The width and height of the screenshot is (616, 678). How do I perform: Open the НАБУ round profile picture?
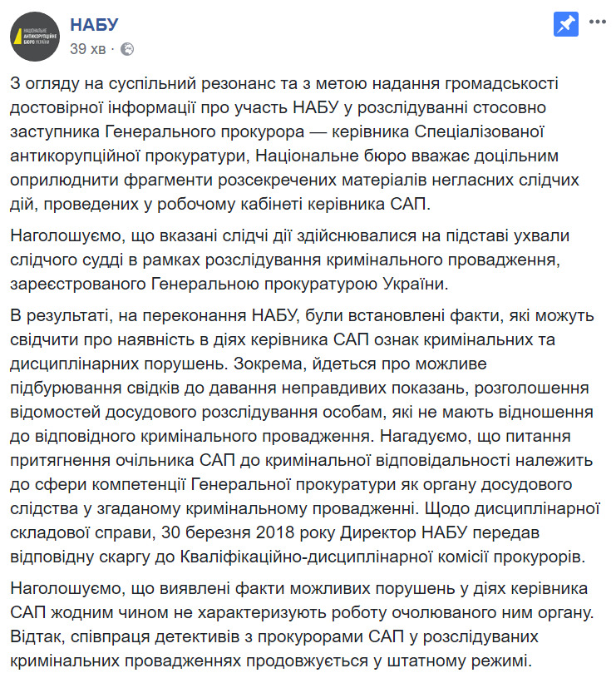[35, 37]
